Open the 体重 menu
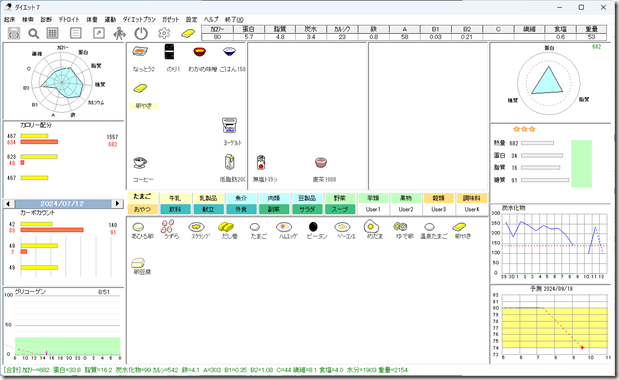 pyautogui.click(x=92, y=19)
